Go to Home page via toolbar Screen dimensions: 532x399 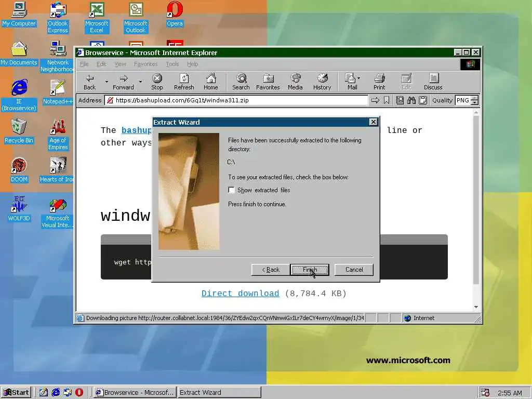(x=211, y=82)
